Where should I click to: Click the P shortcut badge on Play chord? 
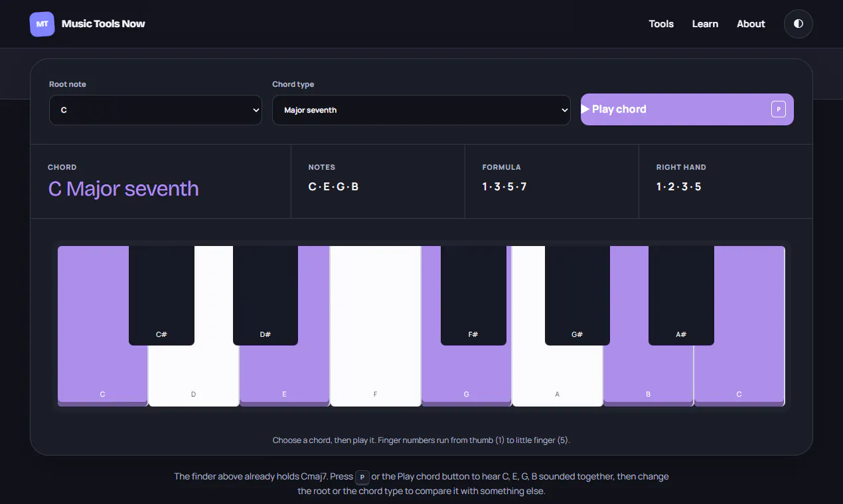point(779,109)
